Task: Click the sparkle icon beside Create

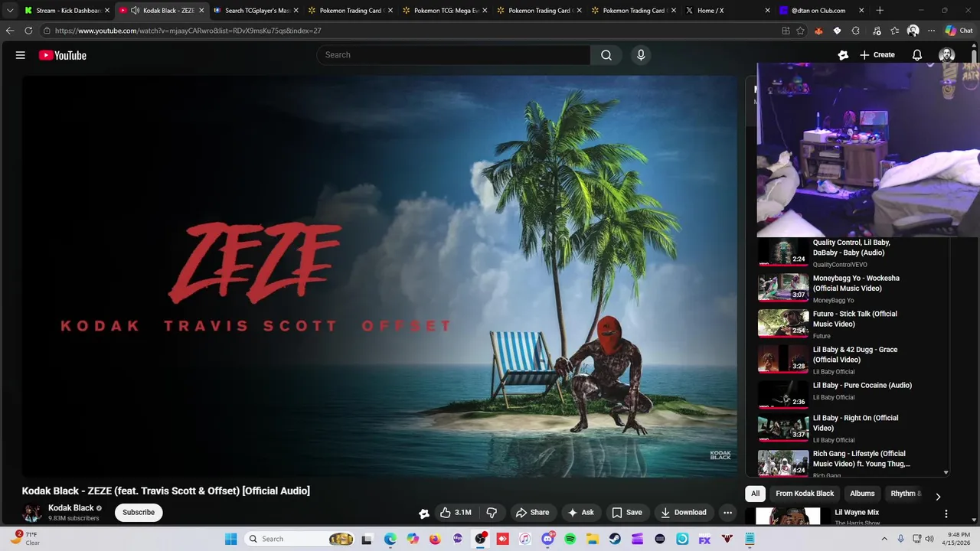Action: click(843, 55)
